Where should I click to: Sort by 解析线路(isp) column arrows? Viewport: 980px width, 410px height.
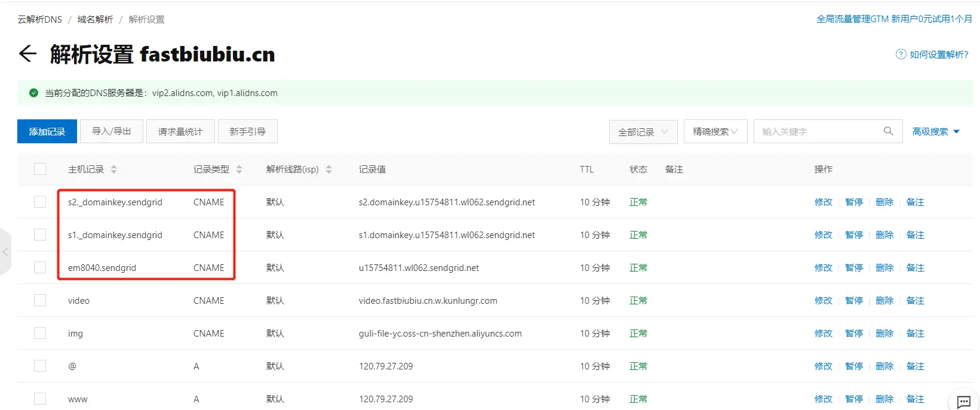tap(329, 169)
